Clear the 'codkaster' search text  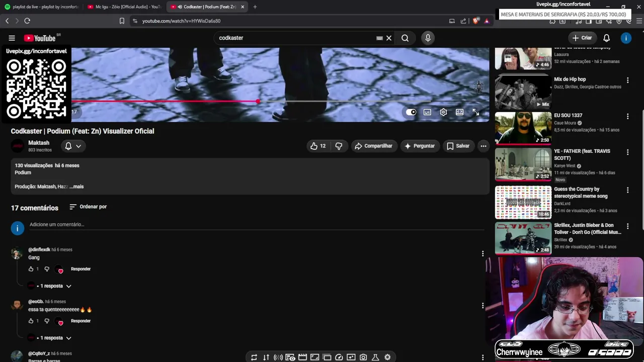coord(389,38)
